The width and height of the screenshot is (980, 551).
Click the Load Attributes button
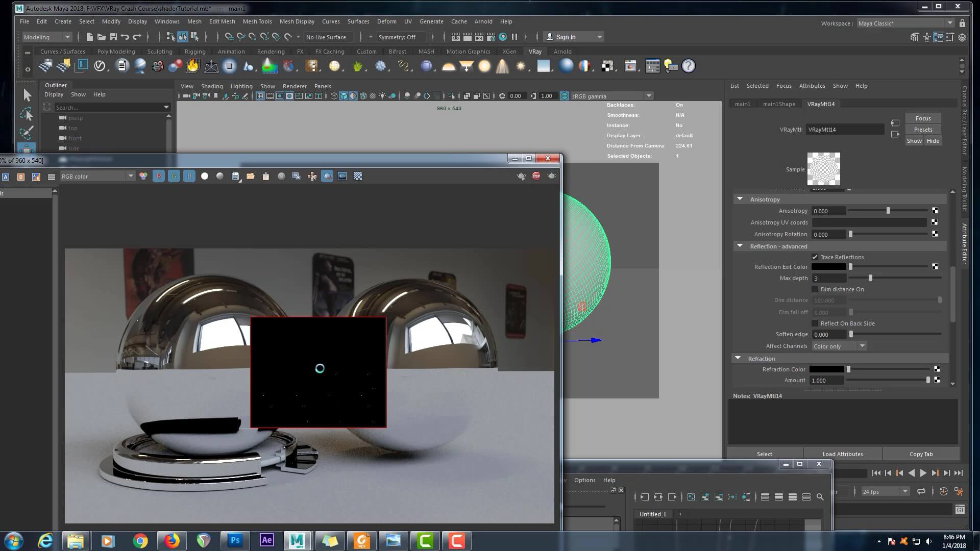coord(842,454)
